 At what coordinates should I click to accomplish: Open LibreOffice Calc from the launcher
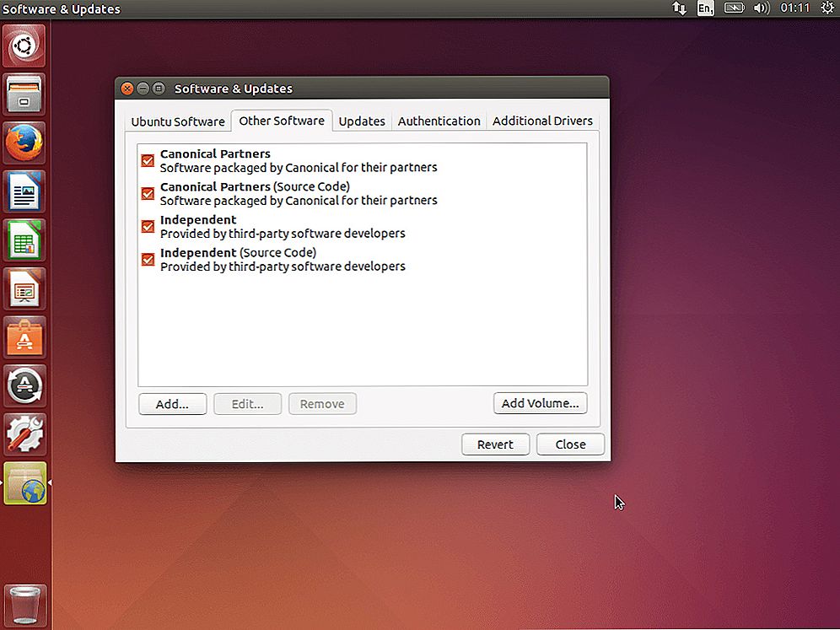click(24, 240)
